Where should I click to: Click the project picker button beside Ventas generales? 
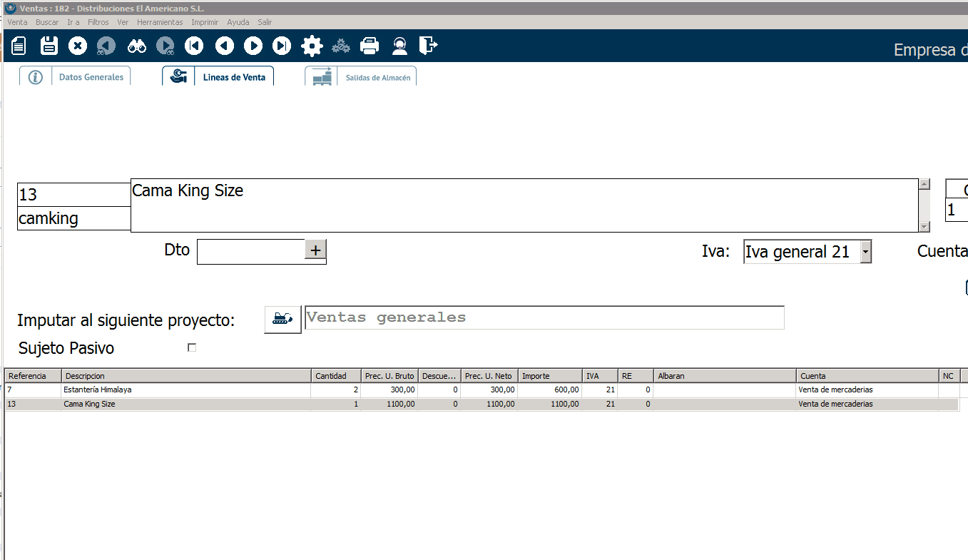pos(282,318)
